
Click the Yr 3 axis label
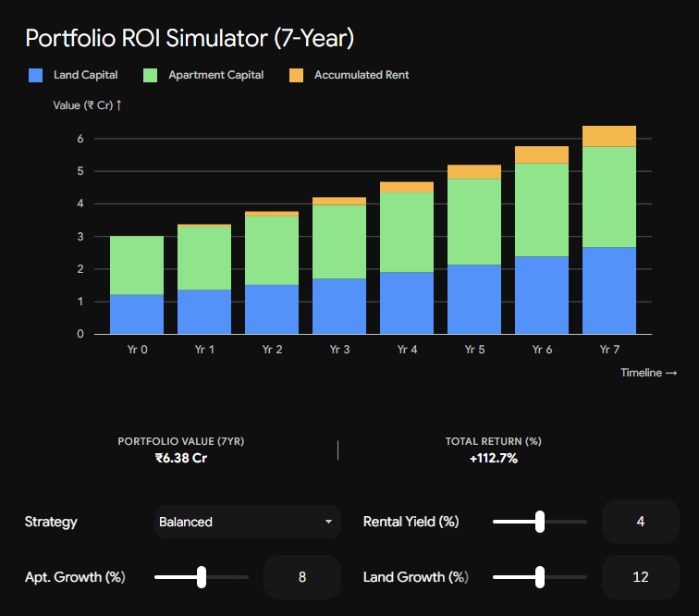pyautogui.click(x=339, y=350)
